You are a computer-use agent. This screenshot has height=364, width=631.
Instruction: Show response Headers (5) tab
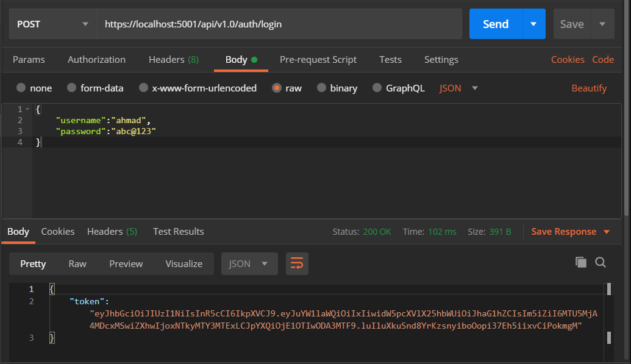pos(112,232)
